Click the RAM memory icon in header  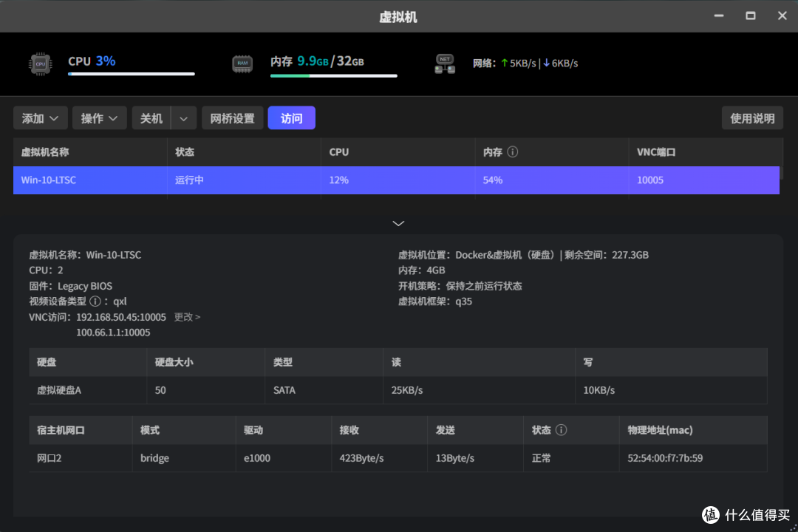point(242,64)
